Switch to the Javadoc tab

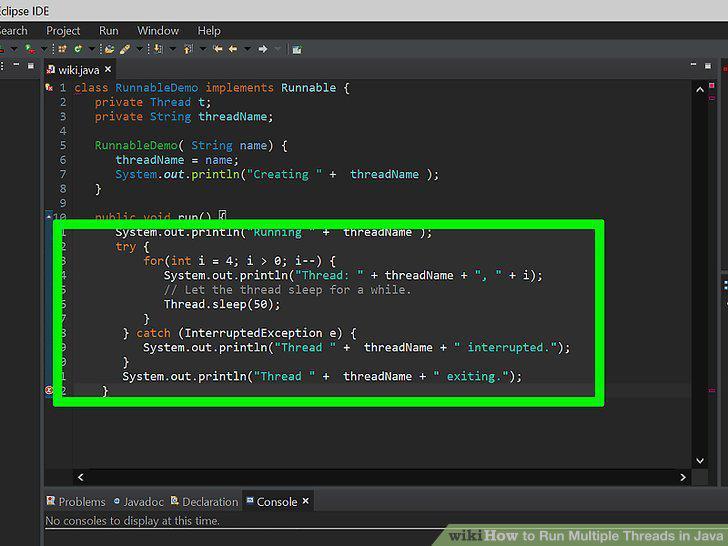point(138,502)
